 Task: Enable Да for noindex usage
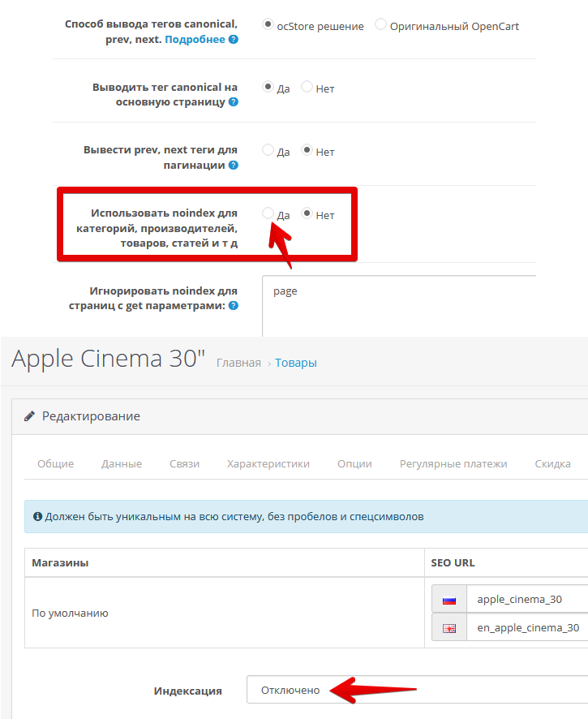click(268, 214)
